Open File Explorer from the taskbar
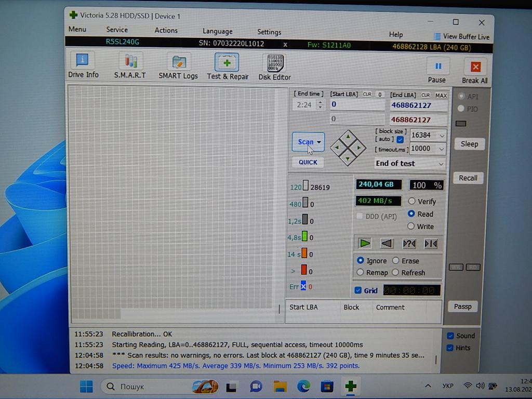The width and height of the screenshot is (532, 399). coord(280,387)
